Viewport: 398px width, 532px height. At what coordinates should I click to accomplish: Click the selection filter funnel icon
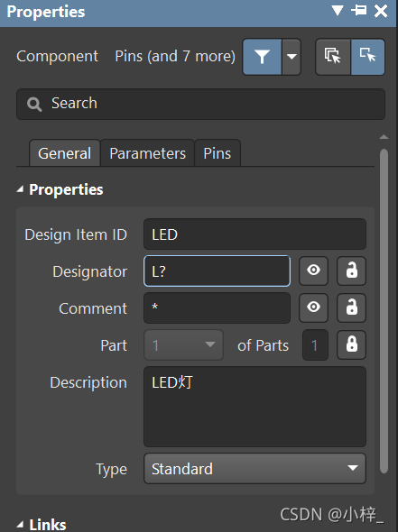tap(262, 57)
